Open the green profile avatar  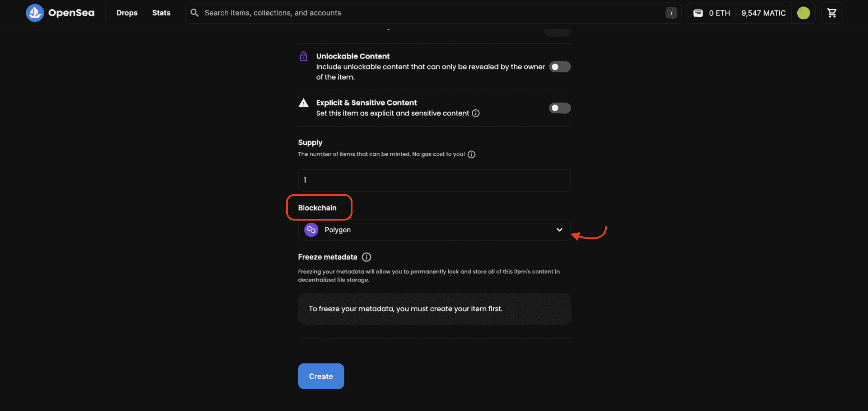pyautogui.click(x=803, y=13)
